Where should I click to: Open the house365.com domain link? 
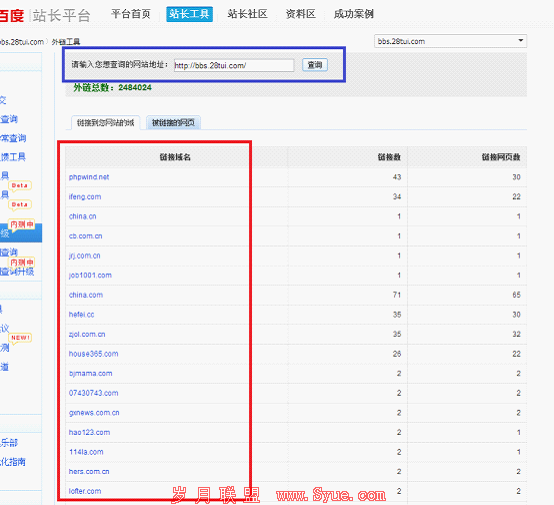point(94,354)
